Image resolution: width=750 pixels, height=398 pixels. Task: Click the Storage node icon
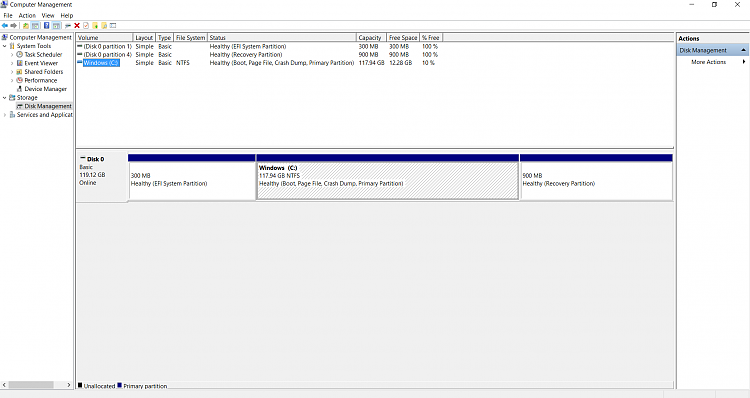tap(12, 98)
